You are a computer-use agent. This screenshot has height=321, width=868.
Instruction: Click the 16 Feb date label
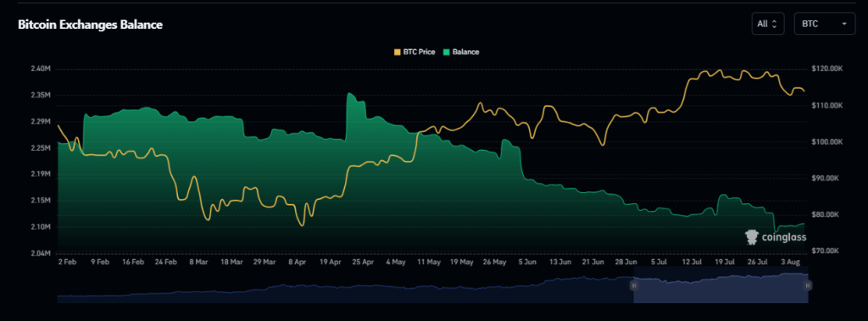[133, 262]
